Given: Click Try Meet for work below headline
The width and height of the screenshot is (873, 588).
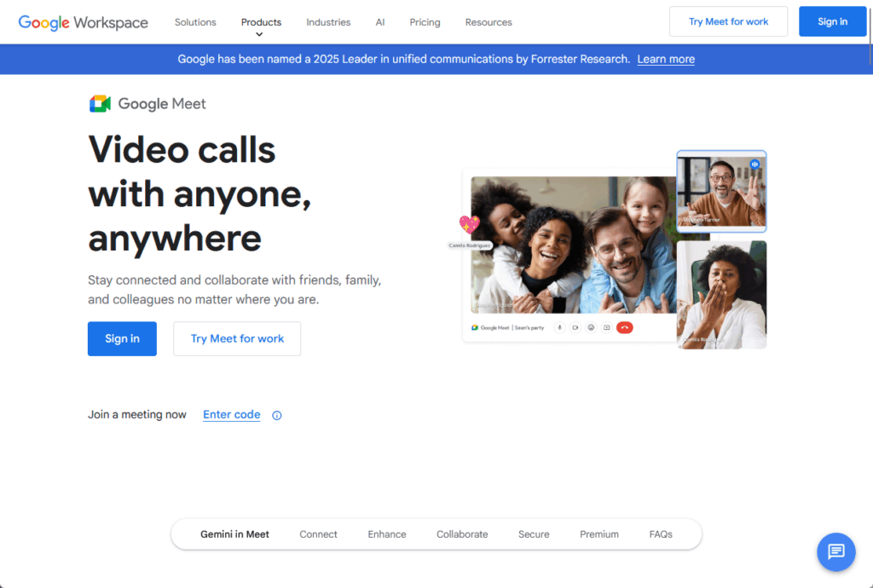Looking at the screenshot, I should pos(237,339).
